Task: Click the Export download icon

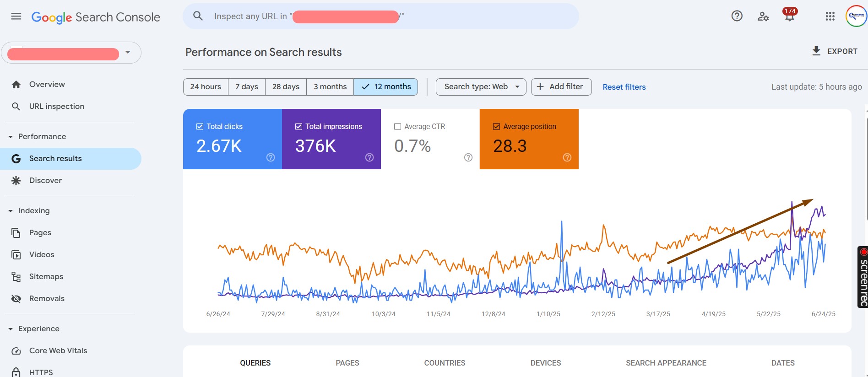Action: [816, 51]
